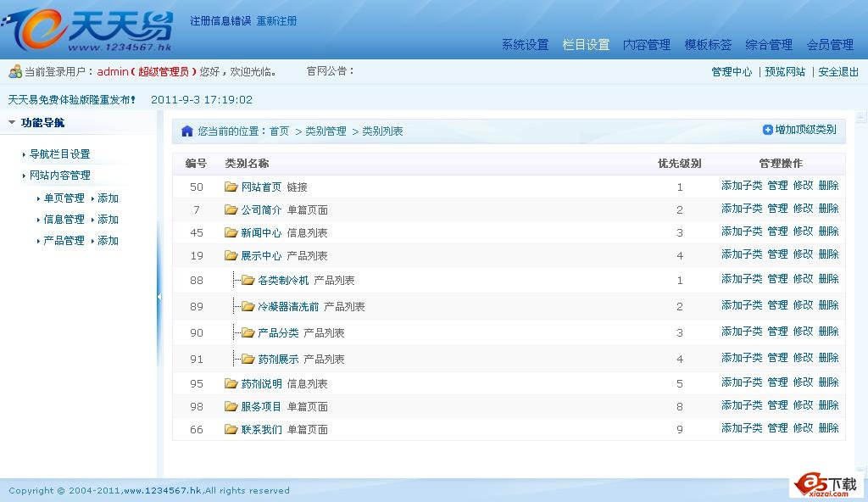Open 产品管理 in the sidebar
This screenshot has height=502, width=868.
pyautogui.click(x=64, y=241)
